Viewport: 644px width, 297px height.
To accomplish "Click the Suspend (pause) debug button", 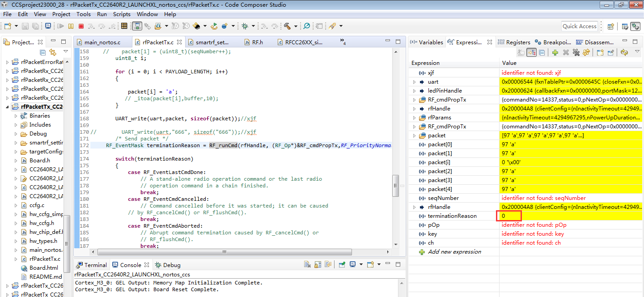I will point(71,26).
